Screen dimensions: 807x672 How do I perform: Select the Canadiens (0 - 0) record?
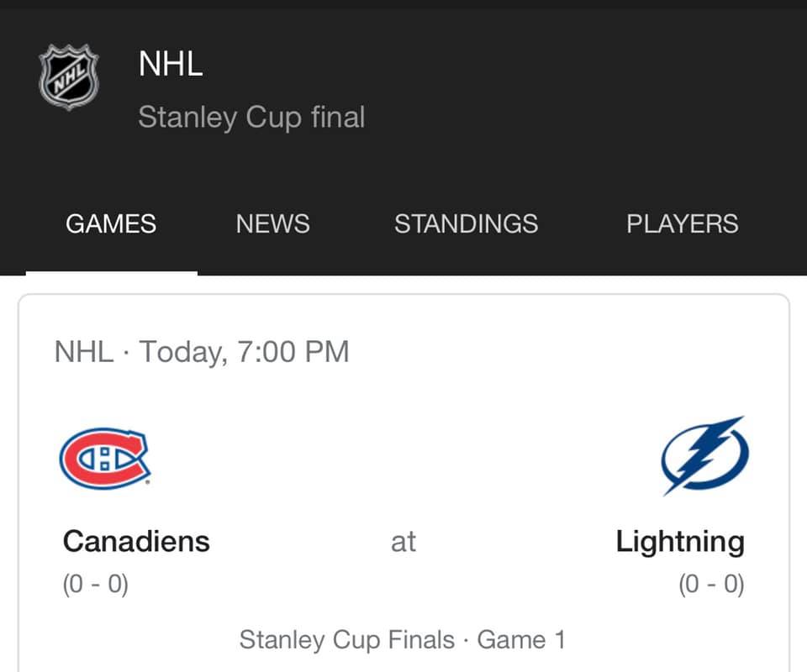[x=96, y=584]
